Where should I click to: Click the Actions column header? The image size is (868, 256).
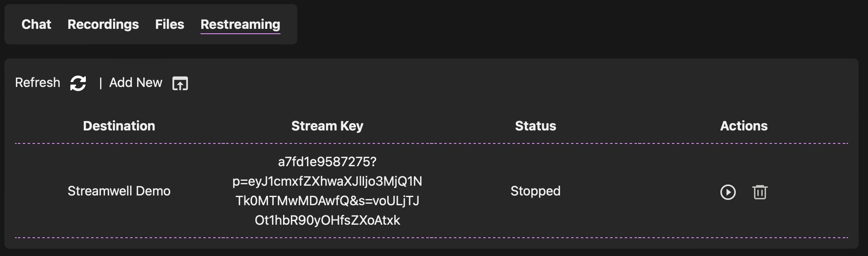tap(744, 126)
